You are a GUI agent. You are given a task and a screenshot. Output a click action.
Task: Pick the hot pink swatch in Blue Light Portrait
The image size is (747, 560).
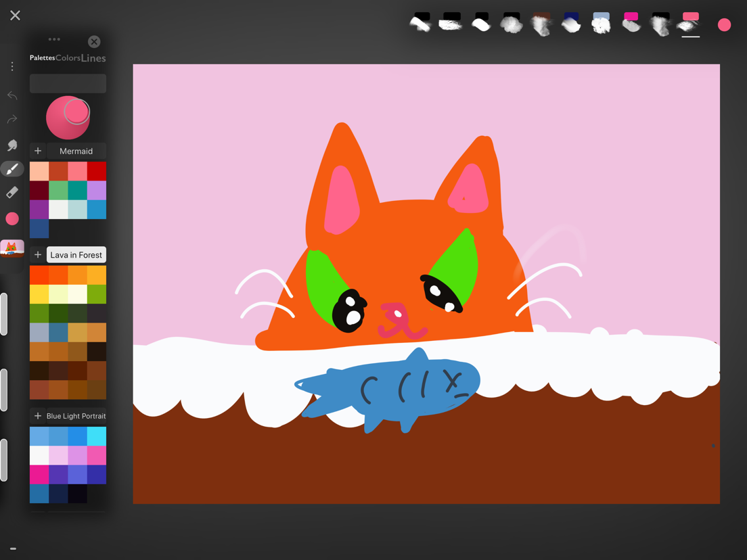(97, 455)
